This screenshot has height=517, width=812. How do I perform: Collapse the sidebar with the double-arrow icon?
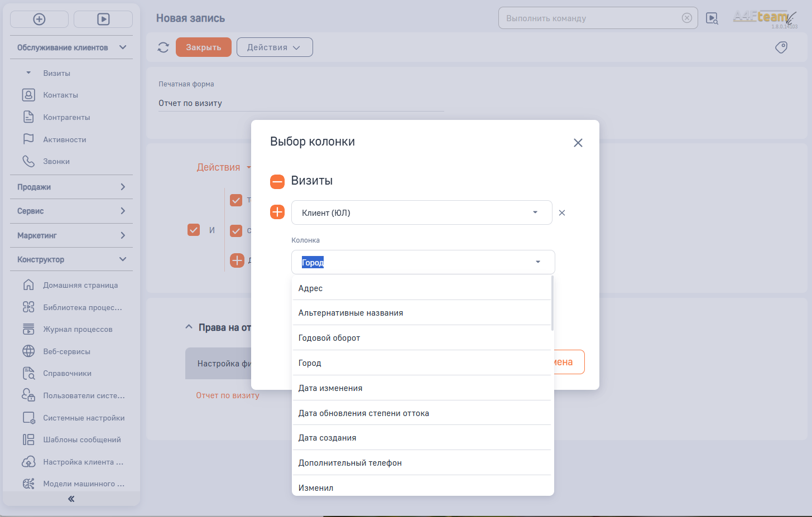[71, 499]
